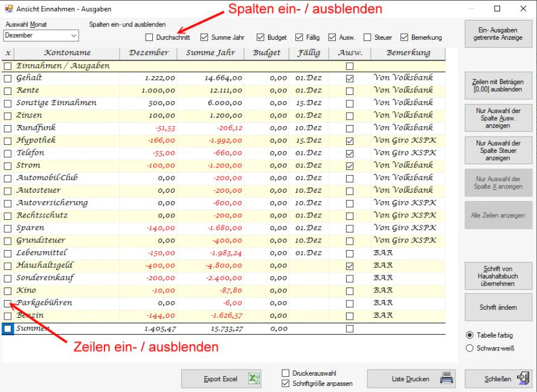Toggle the Budget column checkbox

(x=260, y=37)
